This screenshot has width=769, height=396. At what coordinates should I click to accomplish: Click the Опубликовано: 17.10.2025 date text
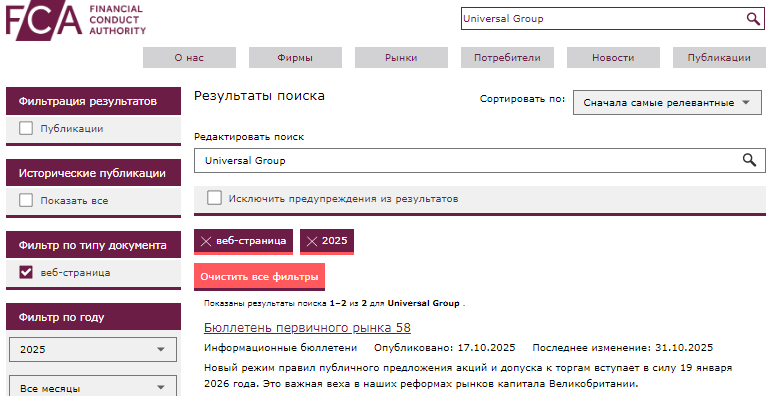444,348
